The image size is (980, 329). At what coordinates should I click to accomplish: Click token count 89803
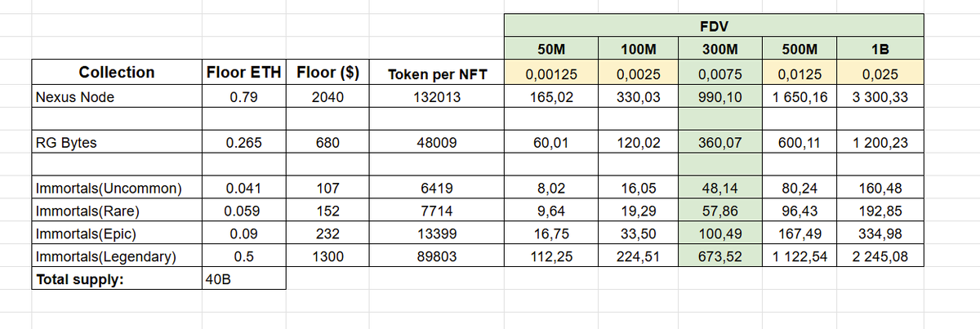(x=436, y=256)
